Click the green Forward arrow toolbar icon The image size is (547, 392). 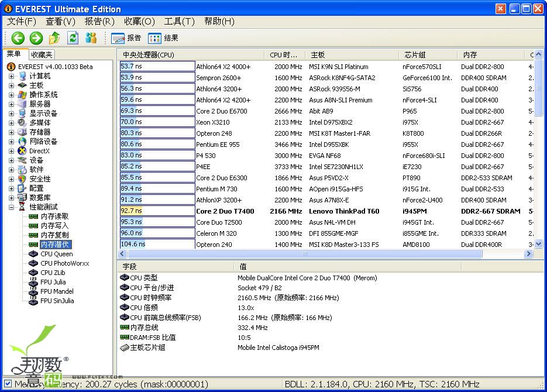coord(36,38)
